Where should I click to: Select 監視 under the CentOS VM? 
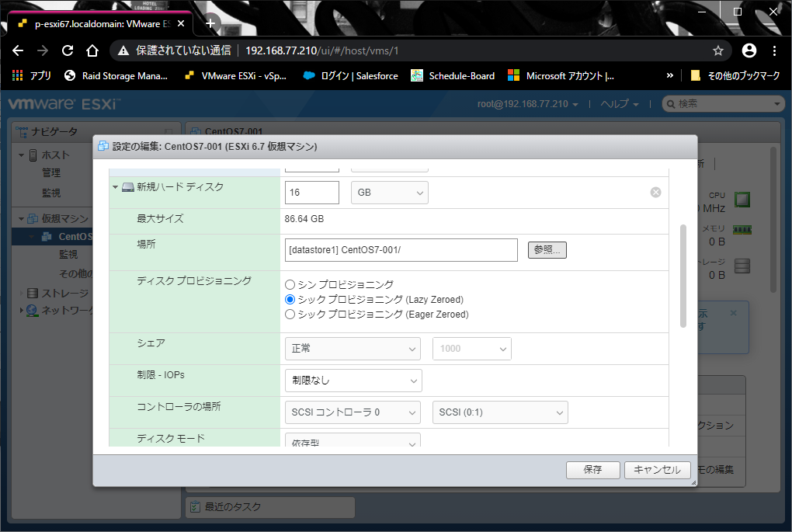click(x=68, y=254)
